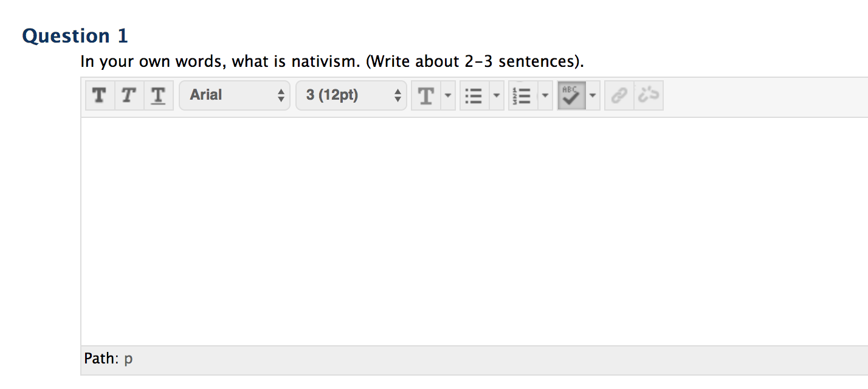
Task: Expand the bullet list style arrow
Action: (x=497, y=95)
